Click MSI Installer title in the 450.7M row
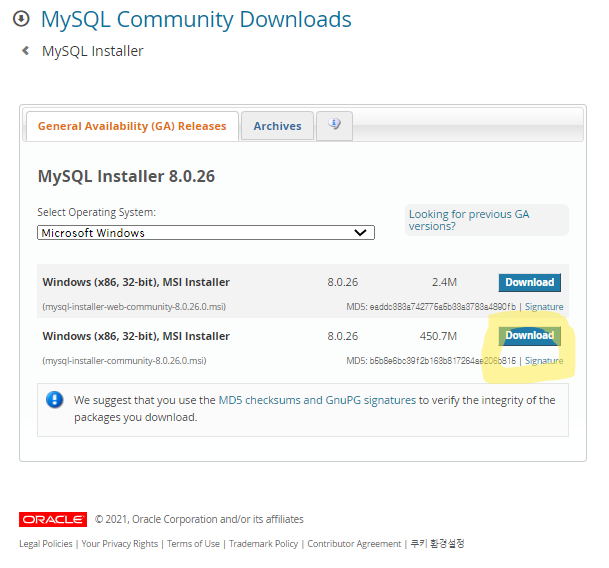 [x=136, y=336]
